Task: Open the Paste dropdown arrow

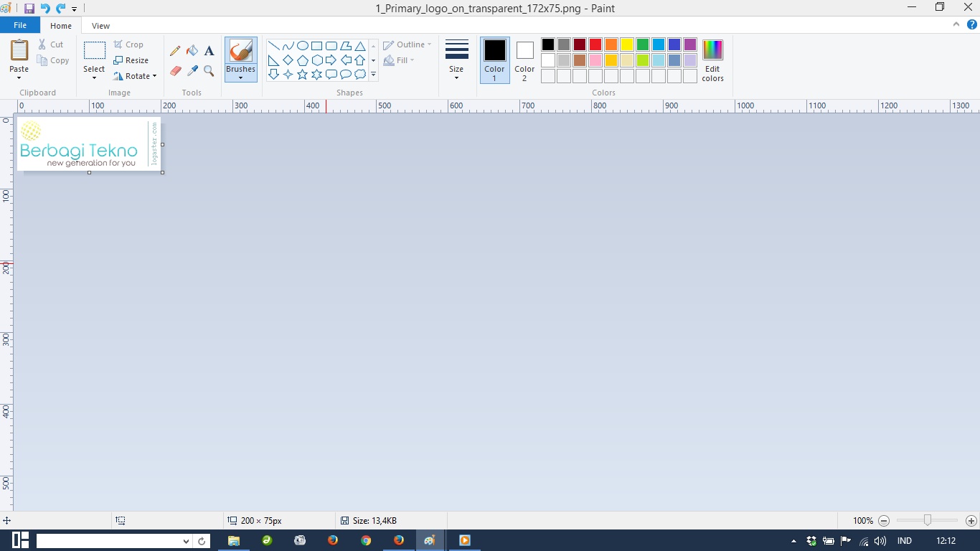Action: coord(19,77)
